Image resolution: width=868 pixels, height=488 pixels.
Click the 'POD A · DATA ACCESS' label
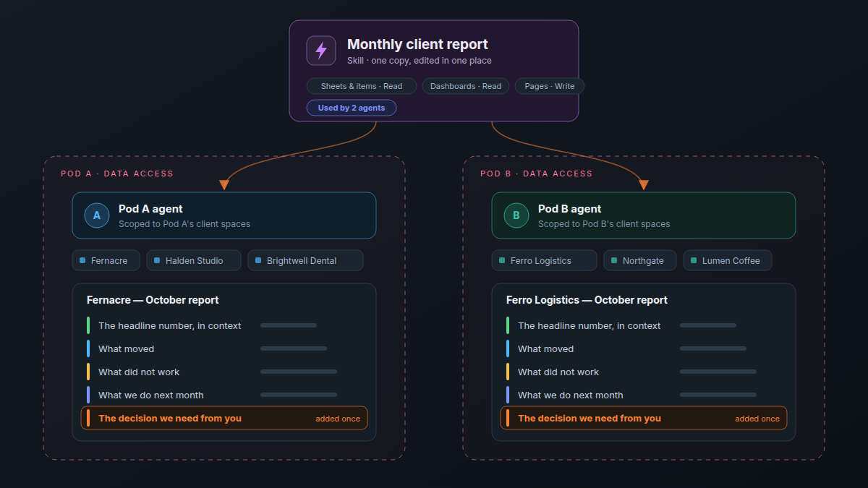pos(117,174)
